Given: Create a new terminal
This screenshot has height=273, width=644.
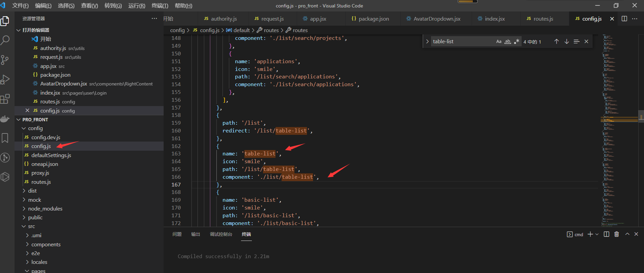Looking at the screenshot, I should 590,234.
